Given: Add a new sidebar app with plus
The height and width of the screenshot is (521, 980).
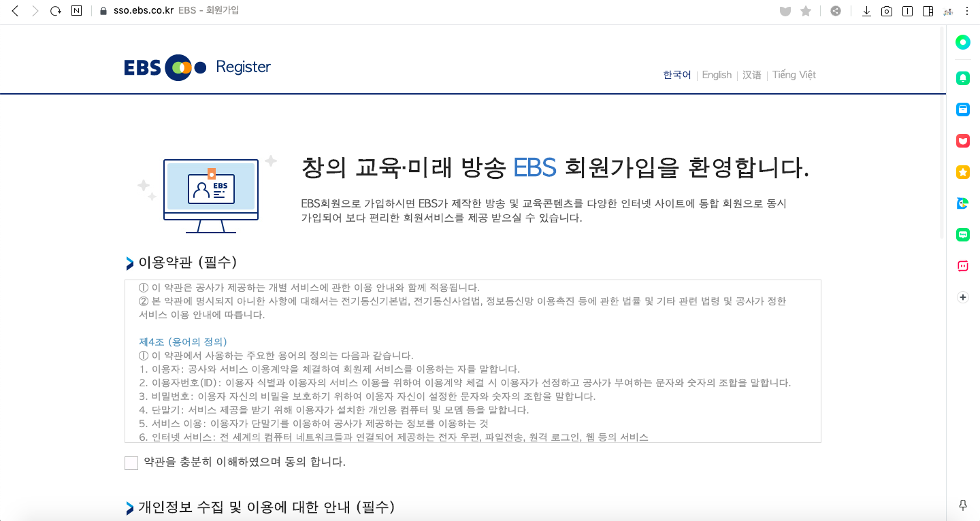Looking at the screenshot, I should (x=963, y=297).
